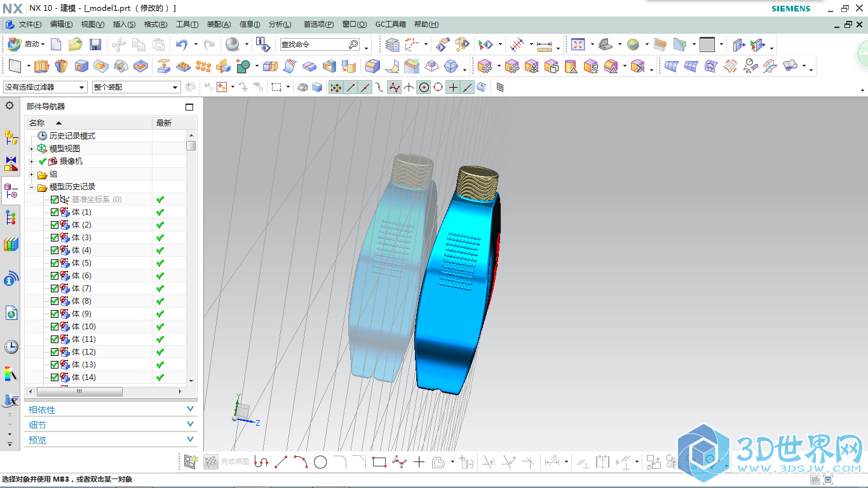Uncheck the checkbox for 体 (7)
868x488 pixels.
(x=54, y=288)
